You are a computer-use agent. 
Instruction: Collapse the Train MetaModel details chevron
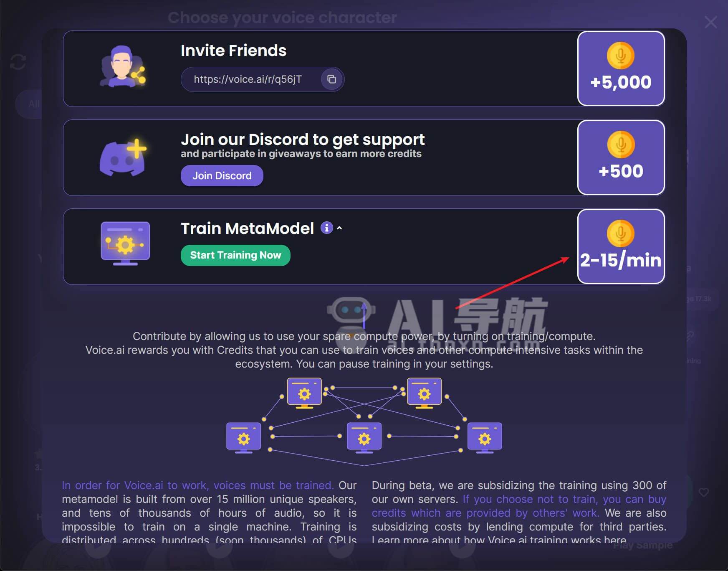point(339,228)
